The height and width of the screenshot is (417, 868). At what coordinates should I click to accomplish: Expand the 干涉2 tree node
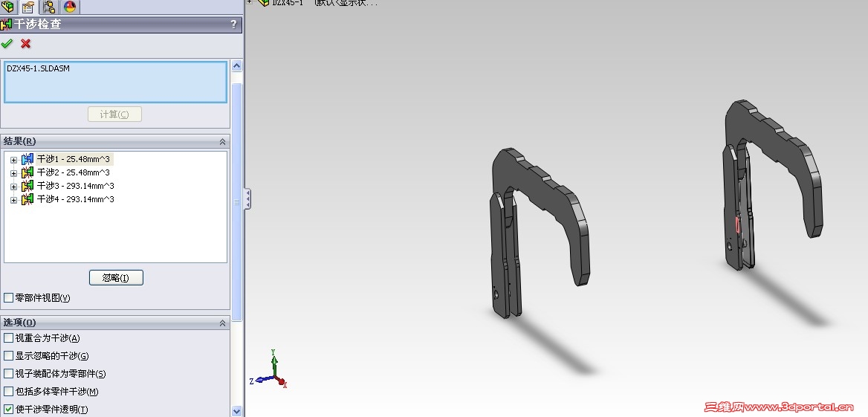pyautogui.click(x=14, y=172)
